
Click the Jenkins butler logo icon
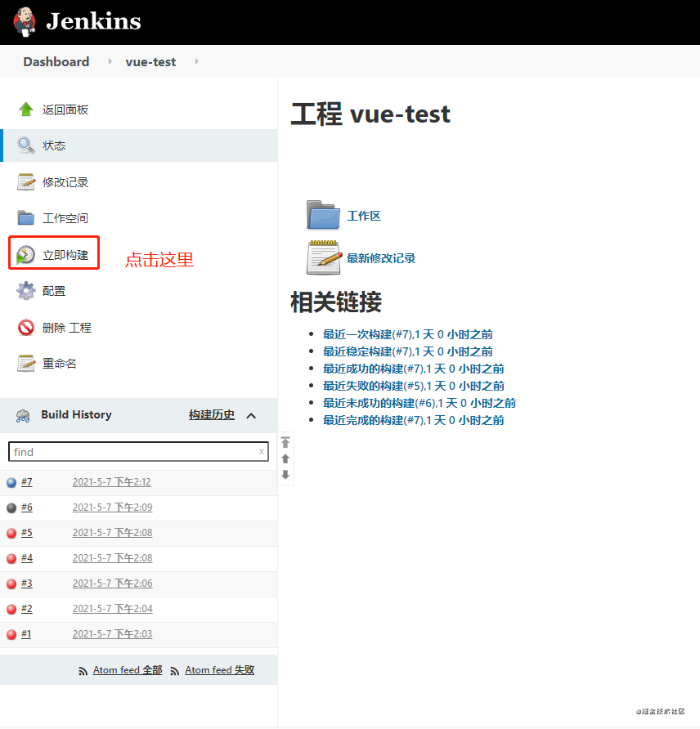(x=25, y=21)
